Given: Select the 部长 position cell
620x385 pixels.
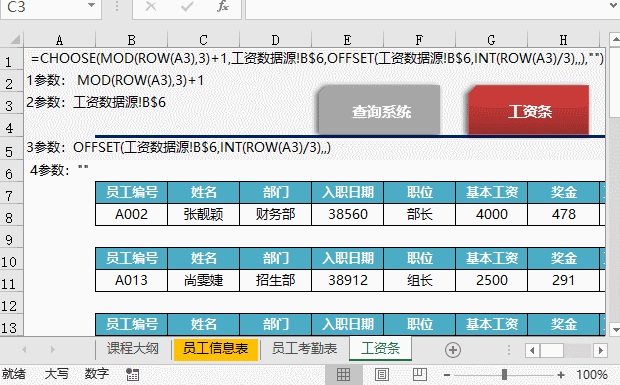Looking at the screenshot, I should (420, 214).
